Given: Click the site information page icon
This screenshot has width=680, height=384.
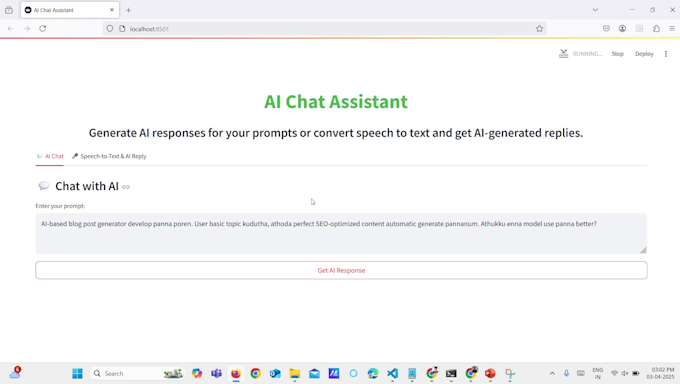Looking at the screenshot, I should 122,29.
